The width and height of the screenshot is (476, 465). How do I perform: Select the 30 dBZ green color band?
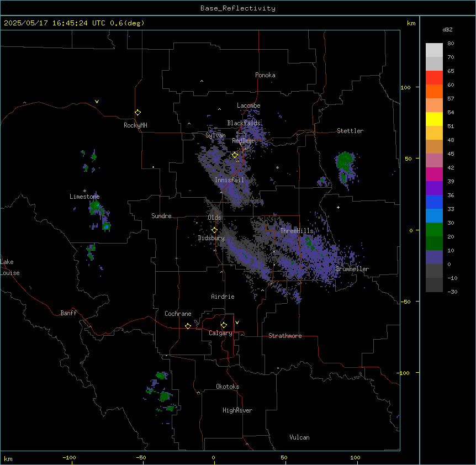(434, 230)
